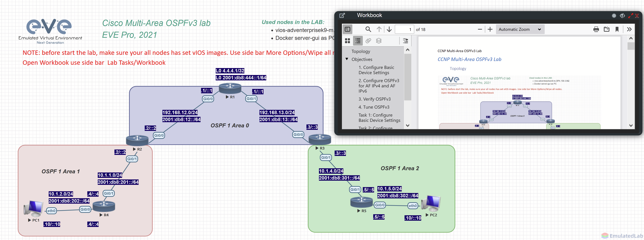This screenshot has height=240, width=644.
Task: Print the workbook PDF
Action: (x=596, y=29)
